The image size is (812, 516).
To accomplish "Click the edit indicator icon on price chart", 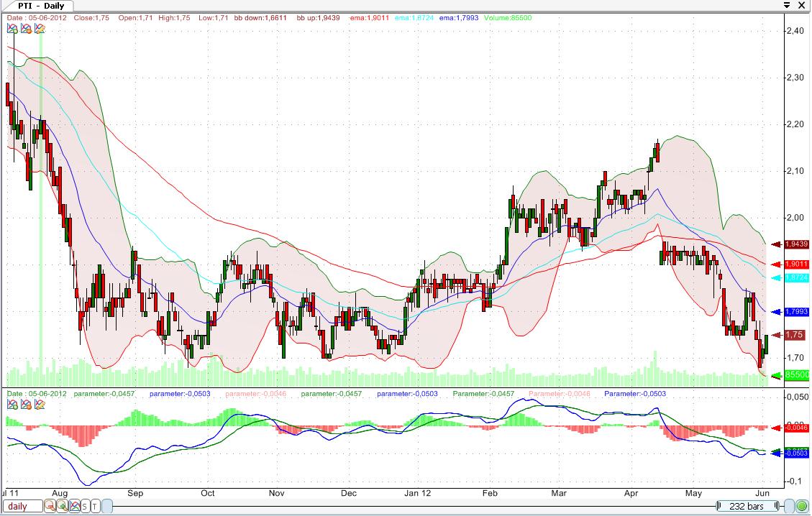I will (x=40, y=29).
